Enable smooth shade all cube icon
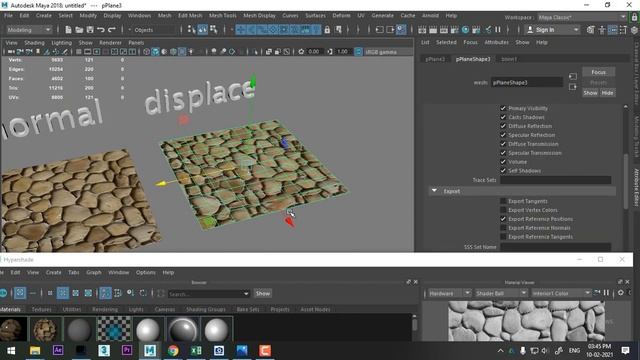The width and height of the screenshot is (640, 360). pos(156,52)
